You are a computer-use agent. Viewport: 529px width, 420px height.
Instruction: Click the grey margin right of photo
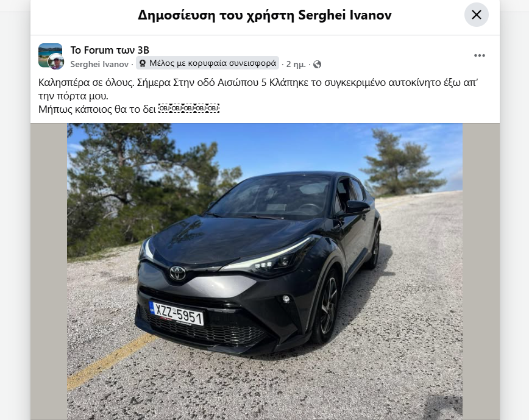(481, 271)
